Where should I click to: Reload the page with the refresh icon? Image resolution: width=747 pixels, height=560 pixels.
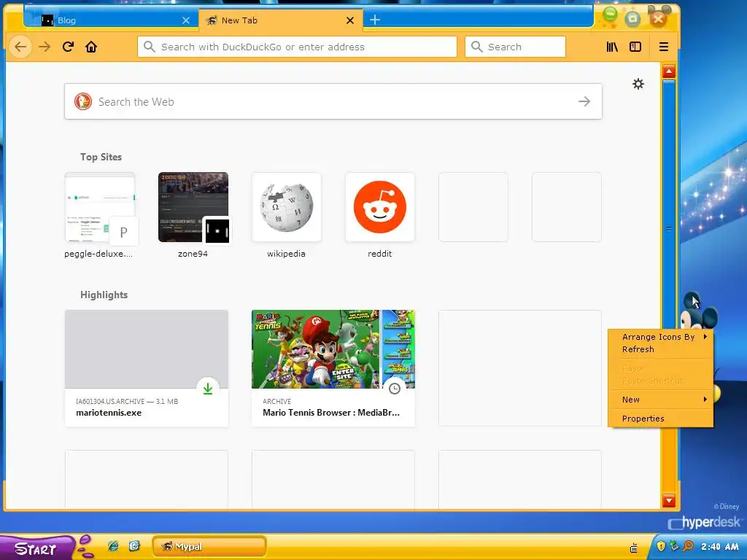[68, 47]
